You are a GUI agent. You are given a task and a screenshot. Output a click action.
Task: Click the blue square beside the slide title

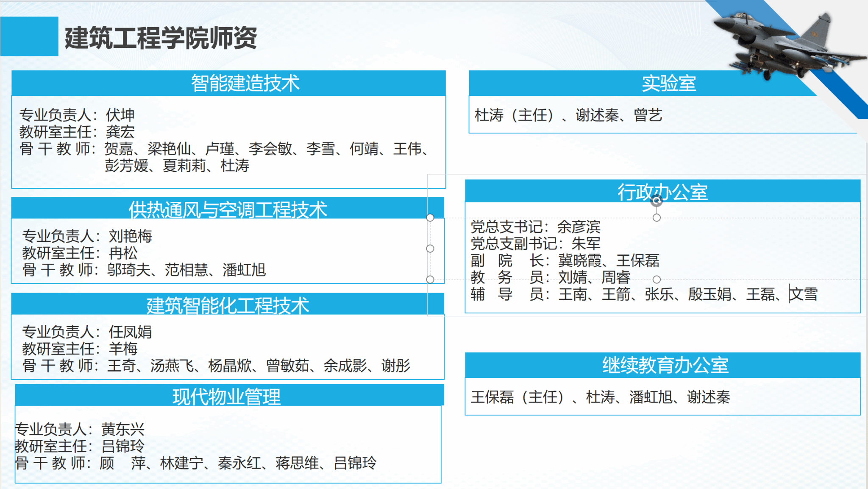(29, 36)
